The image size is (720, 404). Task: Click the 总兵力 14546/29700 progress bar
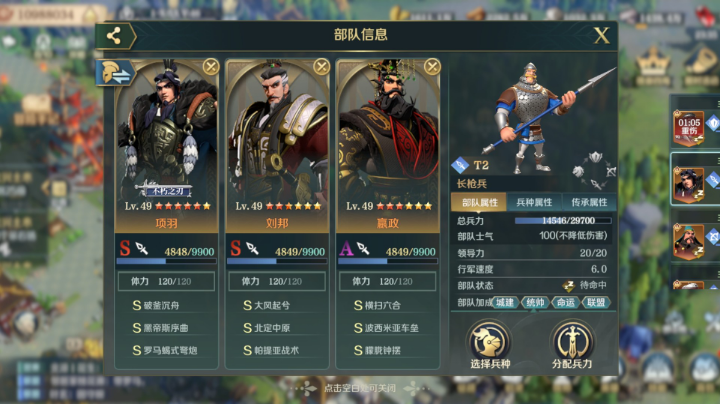(563, 221)
